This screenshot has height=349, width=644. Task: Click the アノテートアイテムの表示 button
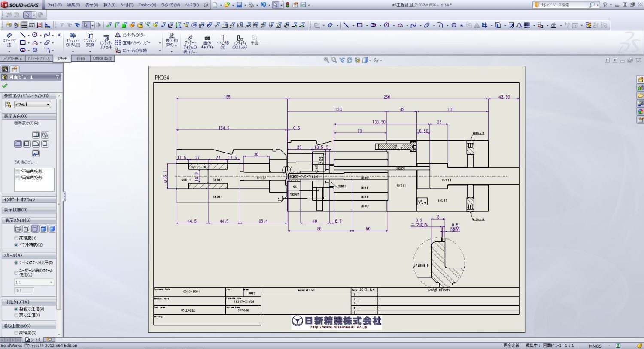pyautogui.click(x=190, y=44)
